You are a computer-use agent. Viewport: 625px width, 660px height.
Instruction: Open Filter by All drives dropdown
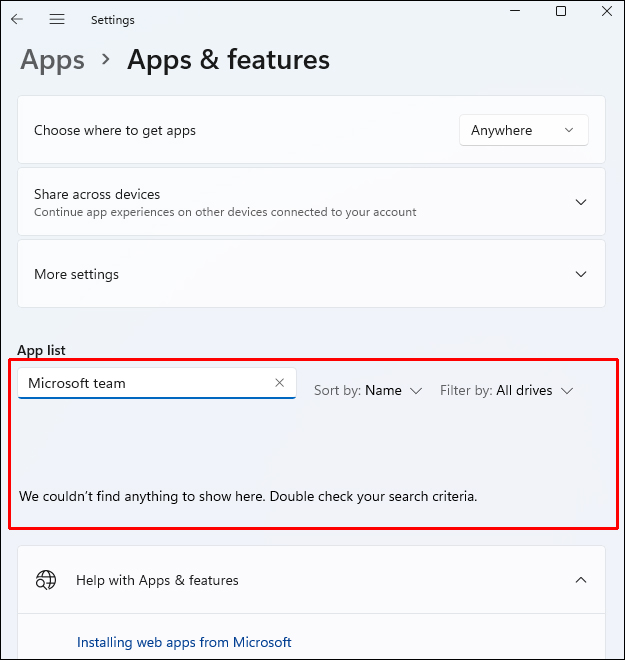pos(507,390)
